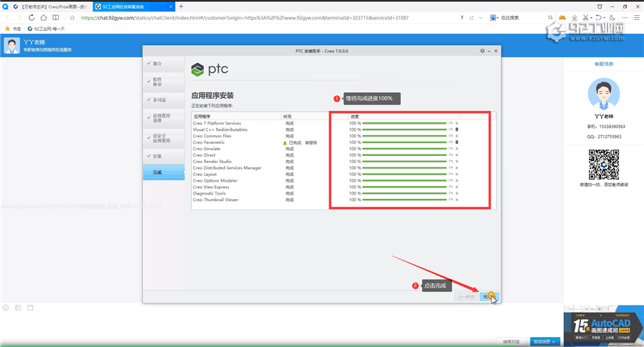This screenshot has height=347, width=644.
Task: Open the 92工业网-每一天 bookmark
Action: (x=47, y=29)
